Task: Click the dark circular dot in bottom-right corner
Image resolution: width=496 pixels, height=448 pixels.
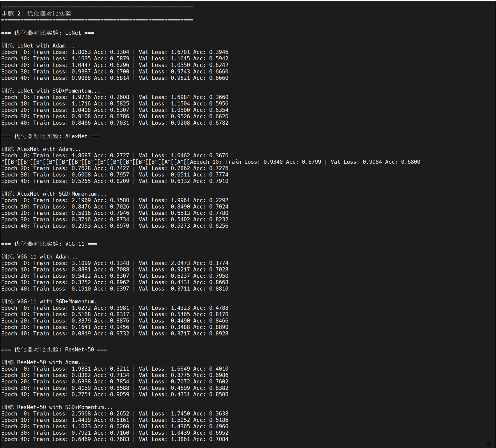Action: [489, 443]
